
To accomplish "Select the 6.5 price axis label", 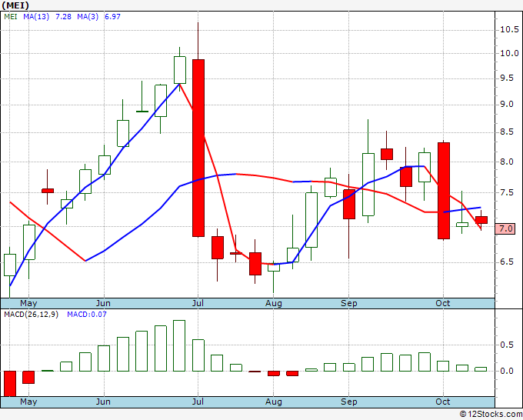I will 507,262.
